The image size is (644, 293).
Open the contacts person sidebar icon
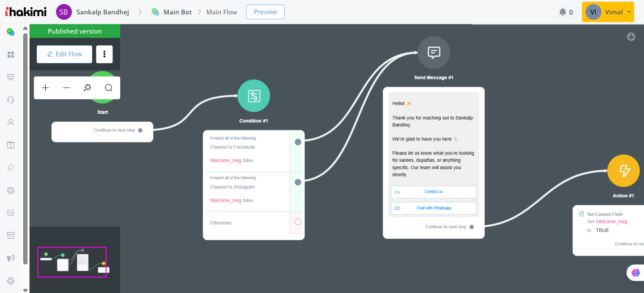(11, 122)
